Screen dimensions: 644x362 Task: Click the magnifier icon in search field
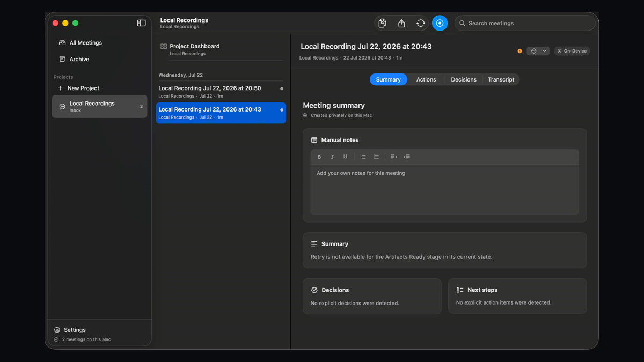pos(462,23)
